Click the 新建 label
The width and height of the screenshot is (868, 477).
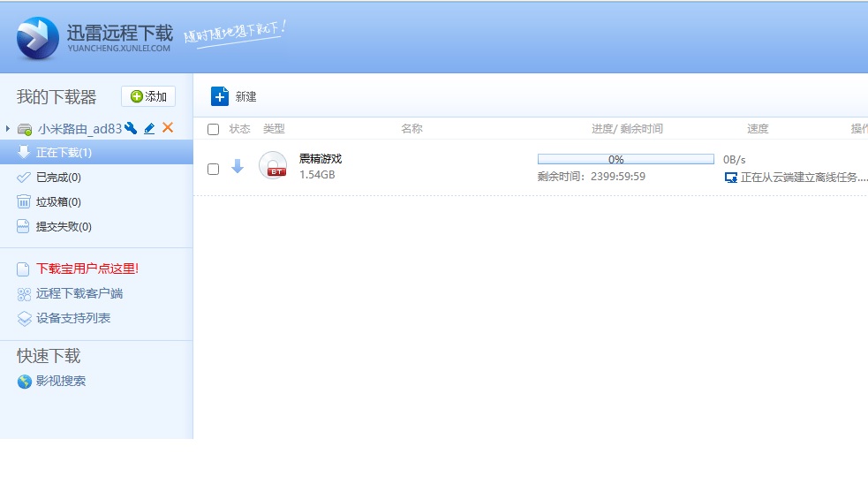tap(245, 96)
